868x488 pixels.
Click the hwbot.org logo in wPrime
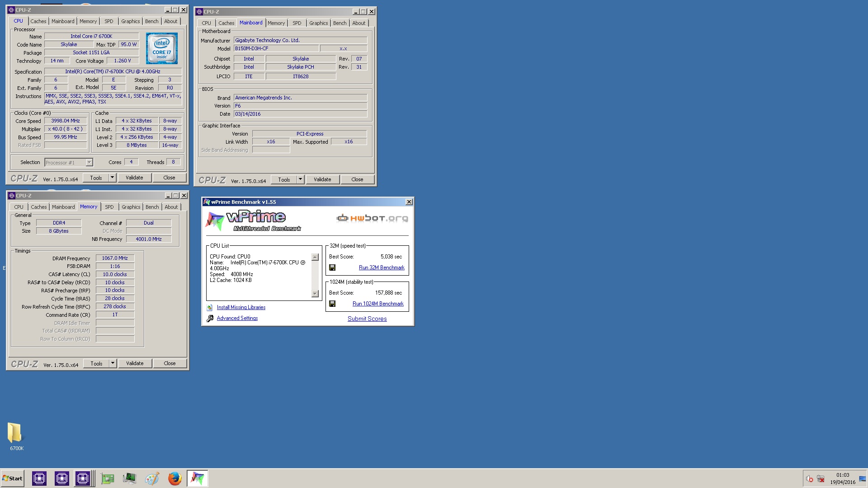click(x=372, y=218)
